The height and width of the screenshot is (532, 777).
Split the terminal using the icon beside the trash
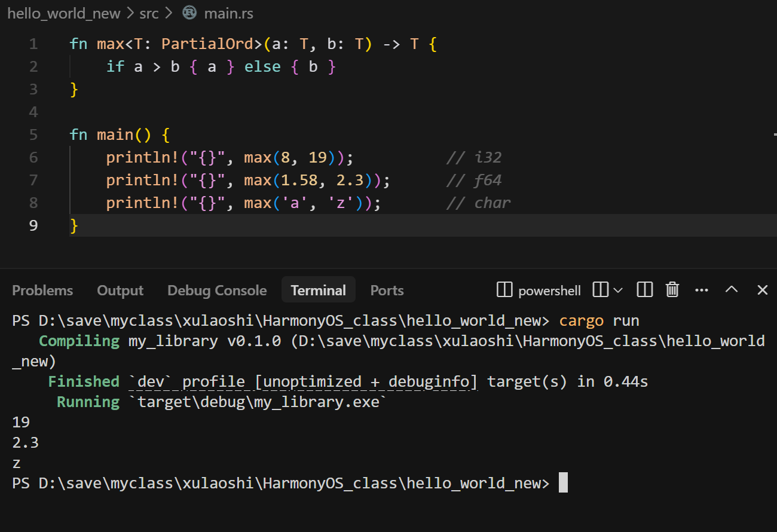pyautogui.click(x=644, y=290)
